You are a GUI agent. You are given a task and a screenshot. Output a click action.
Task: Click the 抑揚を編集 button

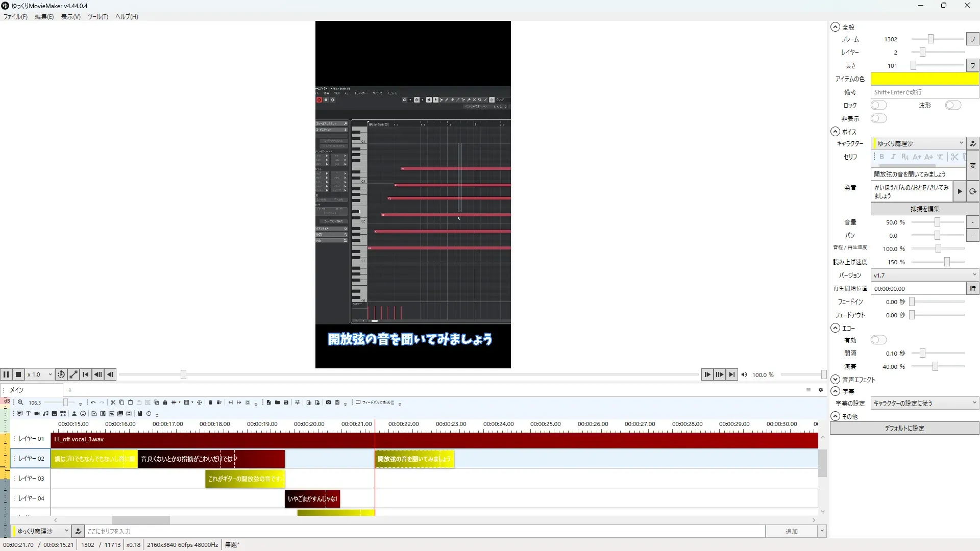924,209
